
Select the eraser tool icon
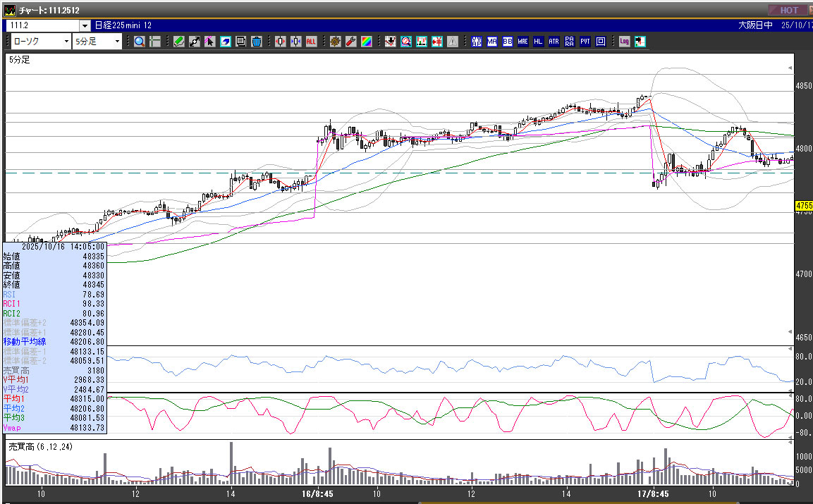pos(226,42)
